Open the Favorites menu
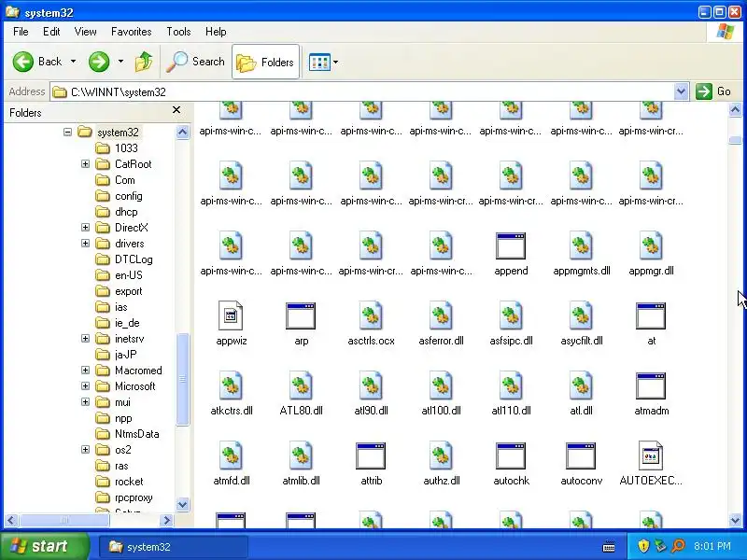 [x=132, y=32]
